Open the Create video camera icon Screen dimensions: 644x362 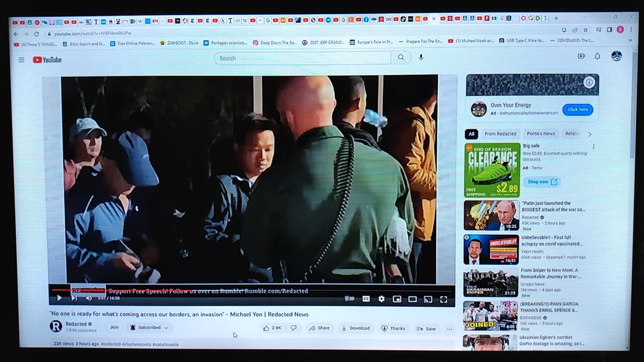point(581,56)
